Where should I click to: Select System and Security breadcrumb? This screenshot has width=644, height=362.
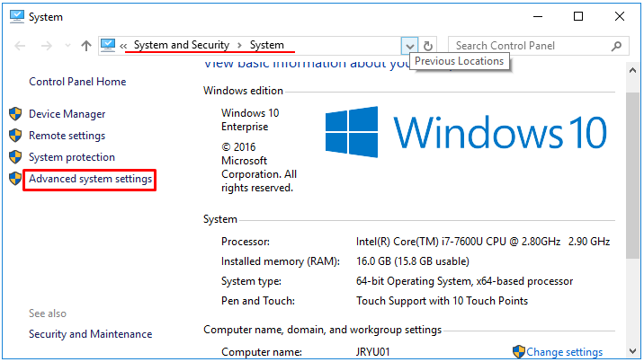(x=182, y=45)
